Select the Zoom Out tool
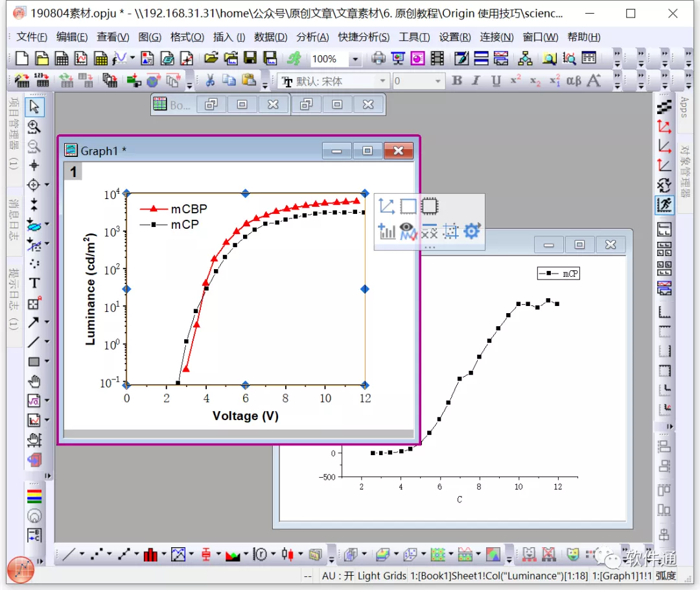700x590 pixels. tap(34, 146)
